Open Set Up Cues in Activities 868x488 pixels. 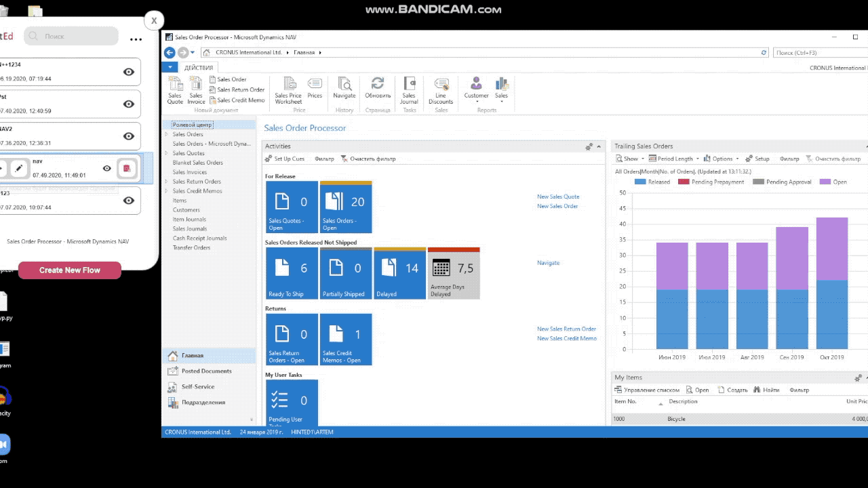click(285, 159)
